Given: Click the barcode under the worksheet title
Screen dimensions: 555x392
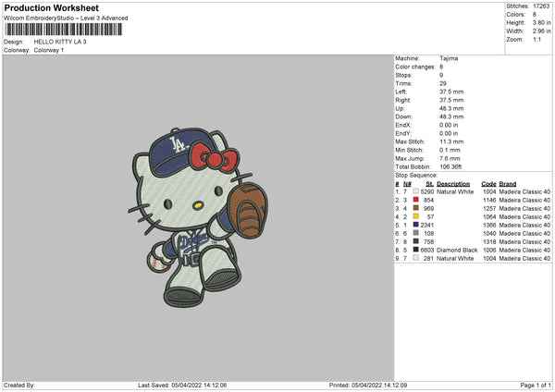Looking at the screenshot, I should point(64,30).
